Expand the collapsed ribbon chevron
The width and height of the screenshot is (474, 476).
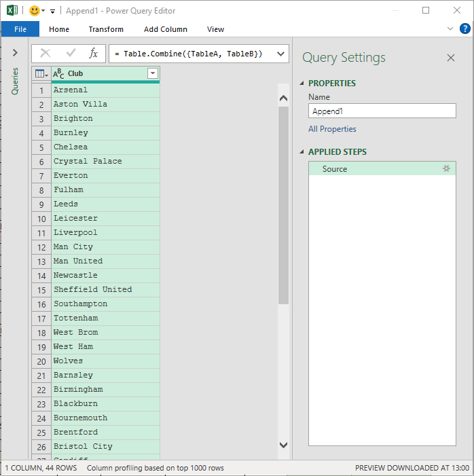[x=450, y=29]
